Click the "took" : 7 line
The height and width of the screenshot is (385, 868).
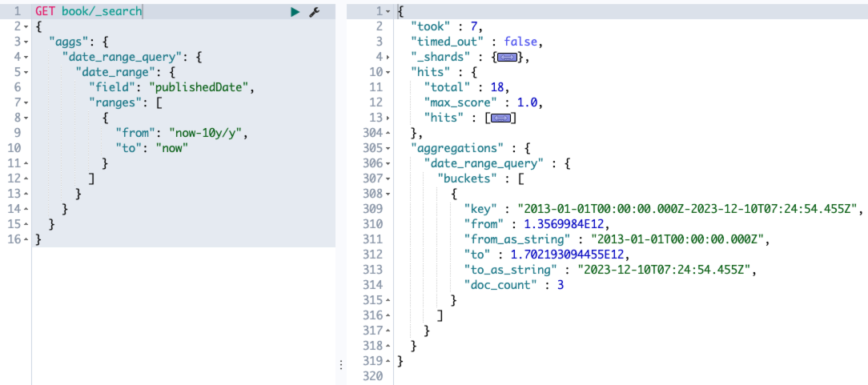[x=447, y=26]
